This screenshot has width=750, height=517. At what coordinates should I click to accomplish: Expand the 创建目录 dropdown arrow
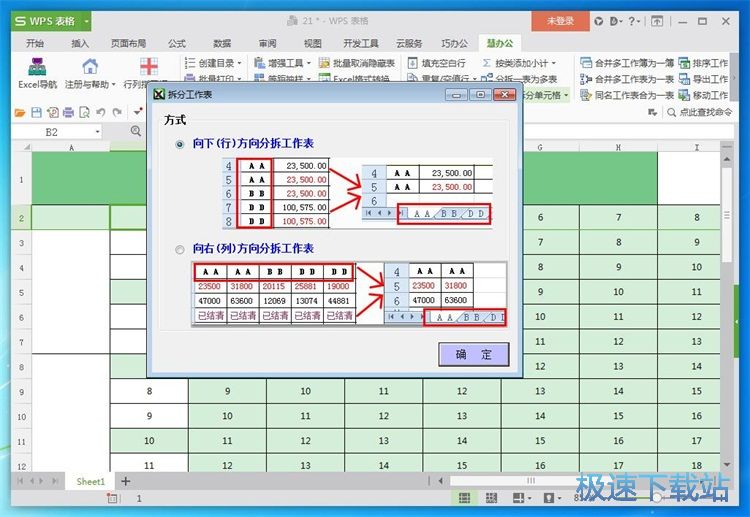point(239,63)
